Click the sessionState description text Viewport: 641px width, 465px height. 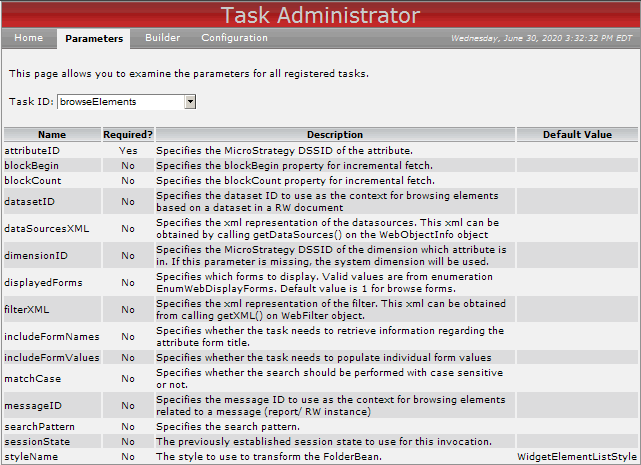tap(324, 442)
